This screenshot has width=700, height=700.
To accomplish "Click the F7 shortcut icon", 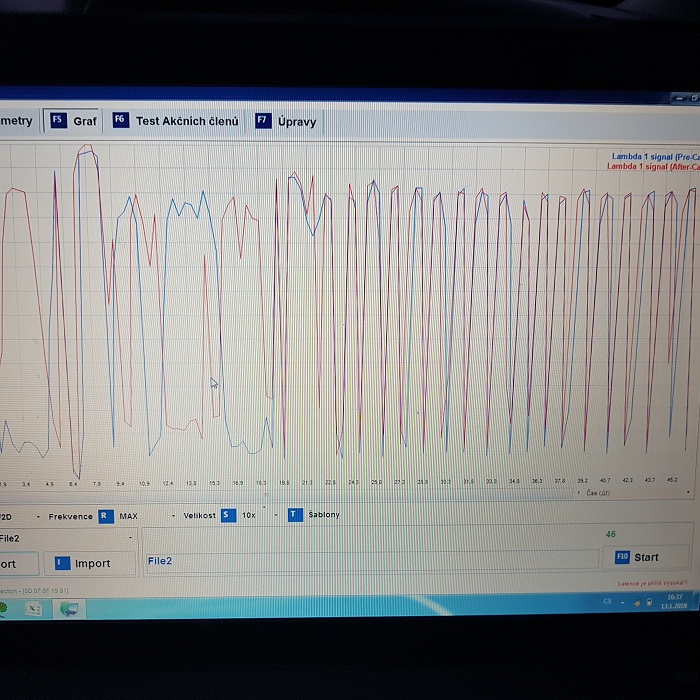I will click(263, 121).
